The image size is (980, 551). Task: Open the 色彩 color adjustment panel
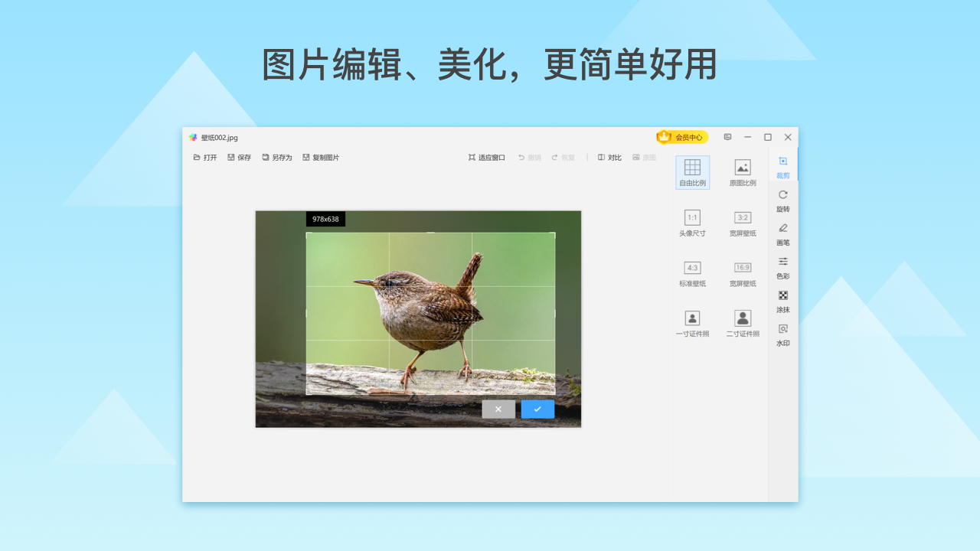782,268
